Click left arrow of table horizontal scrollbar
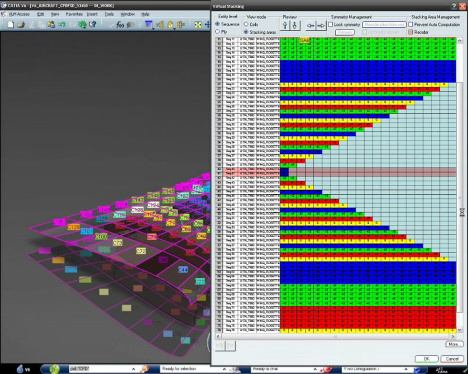This screenshot has height=374, width=468. pyautogui.click(x=218, y=336)
